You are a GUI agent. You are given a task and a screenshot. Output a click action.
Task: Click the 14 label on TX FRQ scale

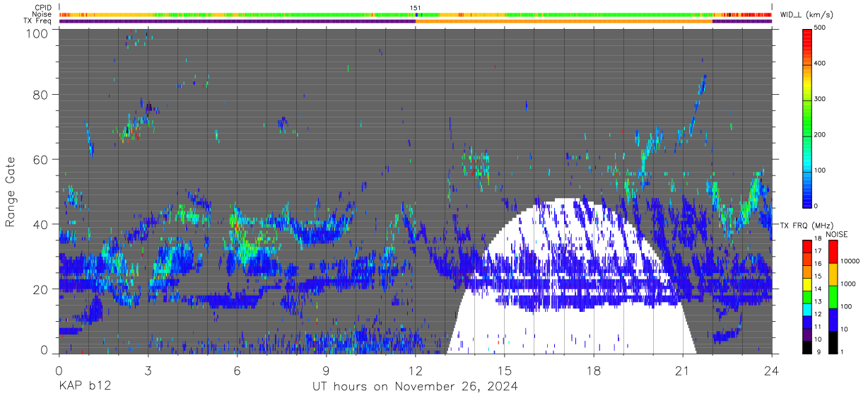click(x=817, y=289)
